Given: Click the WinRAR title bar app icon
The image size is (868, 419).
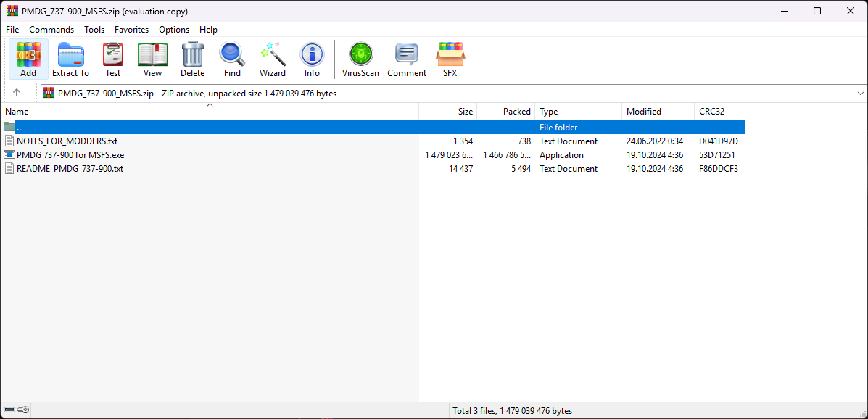Looking at the screenshot, I should (12, 11).
